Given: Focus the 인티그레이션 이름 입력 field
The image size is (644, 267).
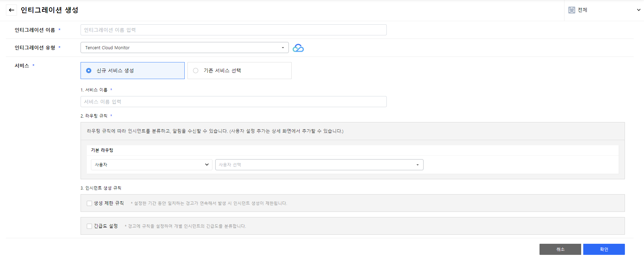Looking at the screenshot, I should point(233,30).
